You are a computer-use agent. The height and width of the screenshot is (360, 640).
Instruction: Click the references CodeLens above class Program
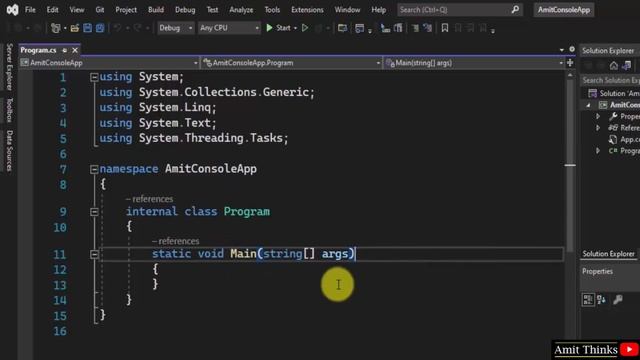click(x=149, y=199)
